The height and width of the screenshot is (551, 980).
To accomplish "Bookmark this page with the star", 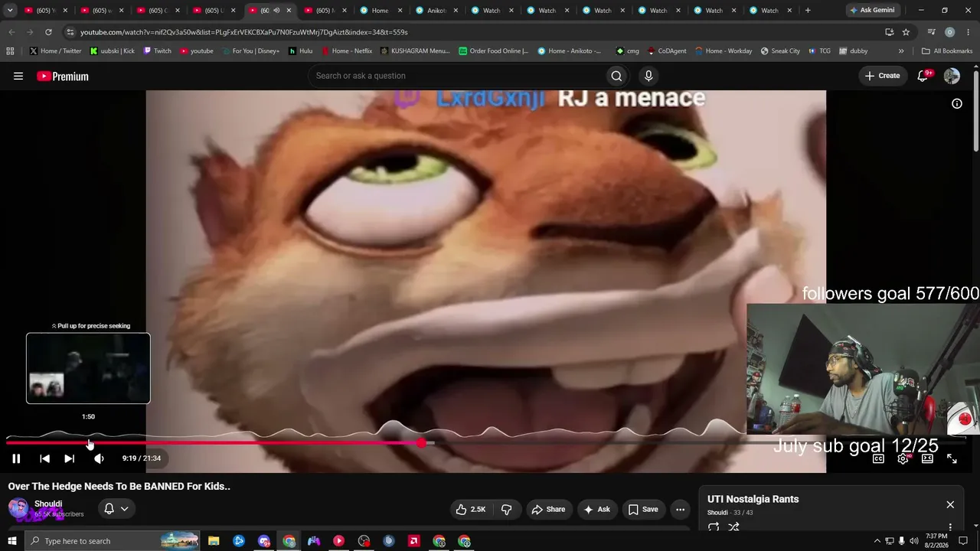I will [906, 32].
